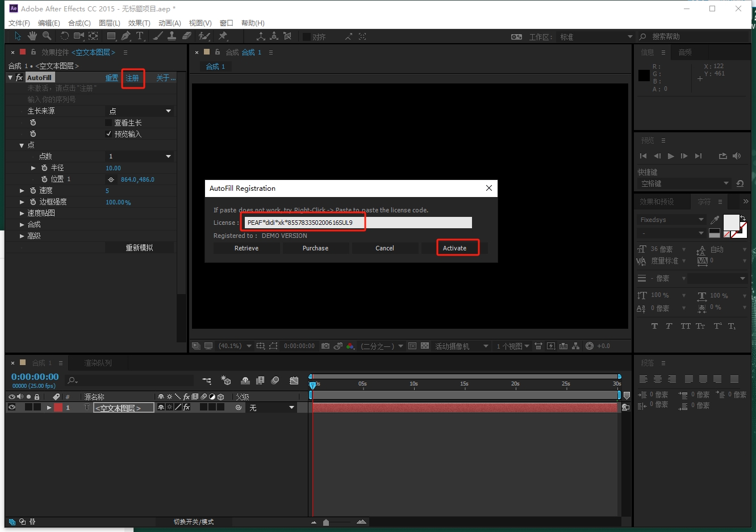The height and width of the screenshot is (532, 756).
Task: Open the 点数 dropdown
Action: pos(140,156)
